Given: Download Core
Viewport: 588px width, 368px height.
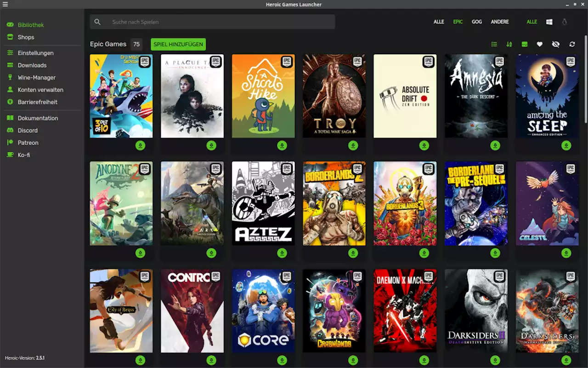Looking at the screenshot, I should coord(282,360).
